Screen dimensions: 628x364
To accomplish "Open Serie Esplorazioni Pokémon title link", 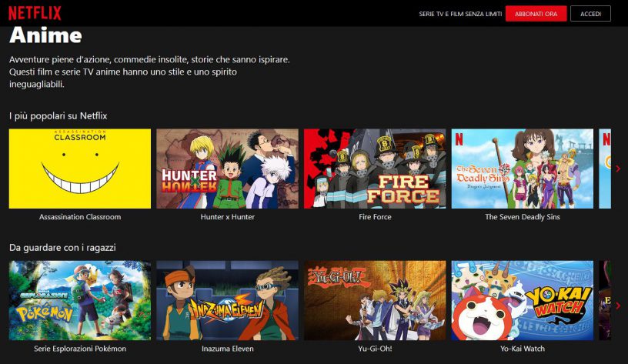I will pyautogui.click(x=80, y=349).
